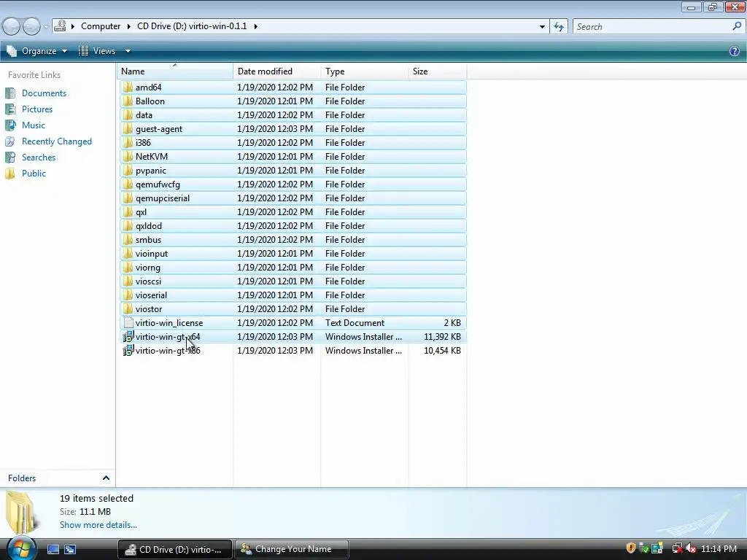Click the Back navigation arrow button
This screenshot has height=560, width=747.
(x=11, y=26)
